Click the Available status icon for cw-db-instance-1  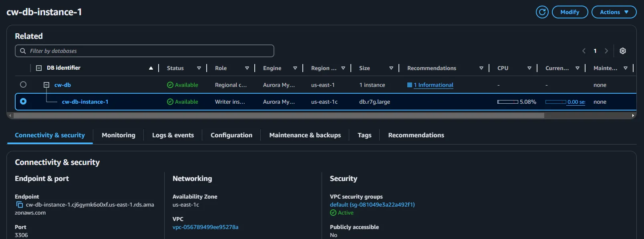(x=170, y=102)
